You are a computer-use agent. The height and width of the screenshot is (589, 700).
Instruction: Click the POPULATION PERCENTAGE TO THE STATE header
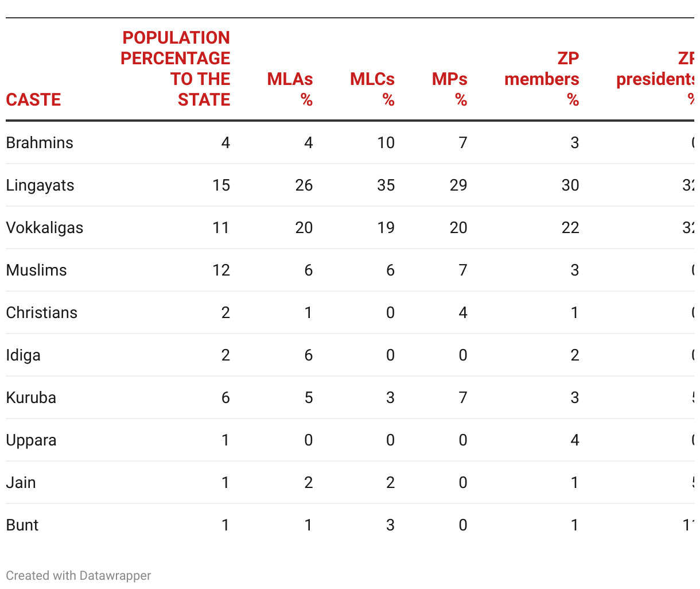coord(175,69)
